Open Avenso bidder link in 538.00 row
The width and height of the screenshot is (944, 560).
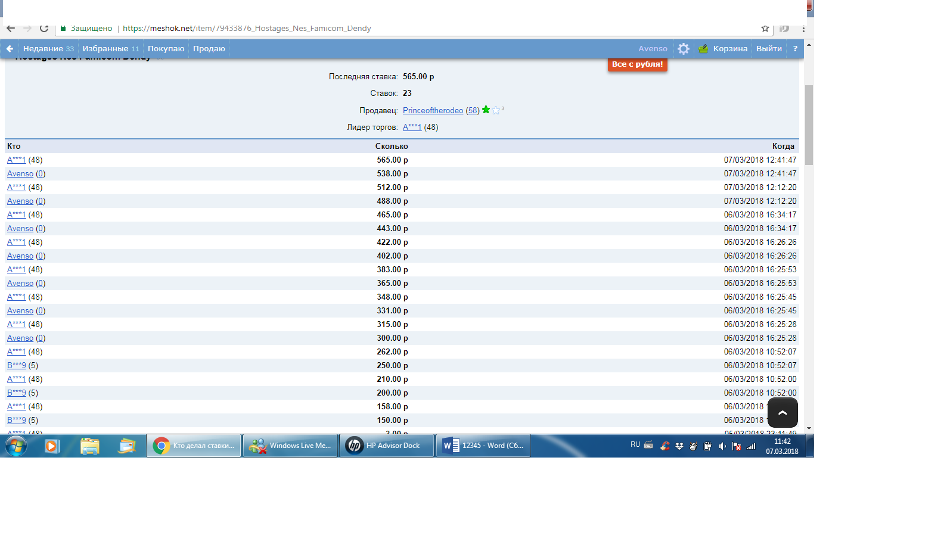[x=20, y=174]
